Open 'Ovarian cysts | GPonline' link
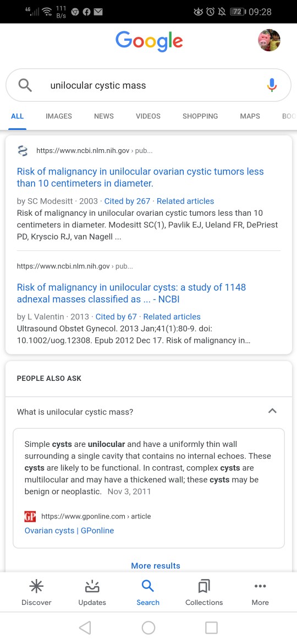This screenshot has width=297, height=644. point(69,531)
